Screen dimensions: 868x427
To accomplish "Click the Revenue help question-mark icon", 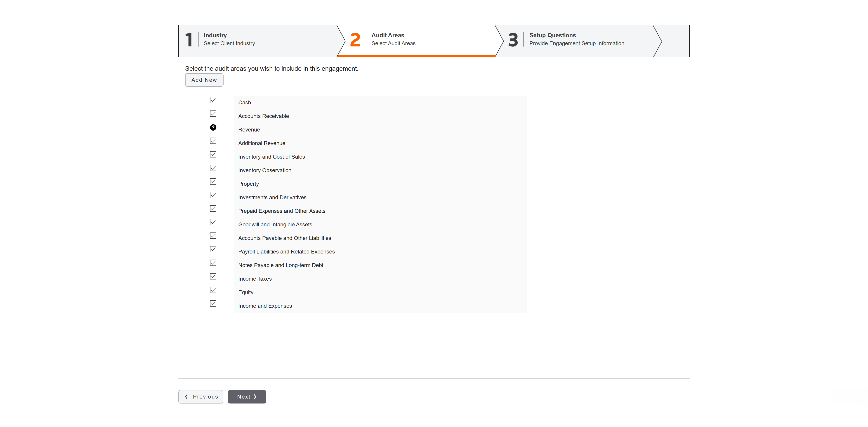I will (213, 127).
